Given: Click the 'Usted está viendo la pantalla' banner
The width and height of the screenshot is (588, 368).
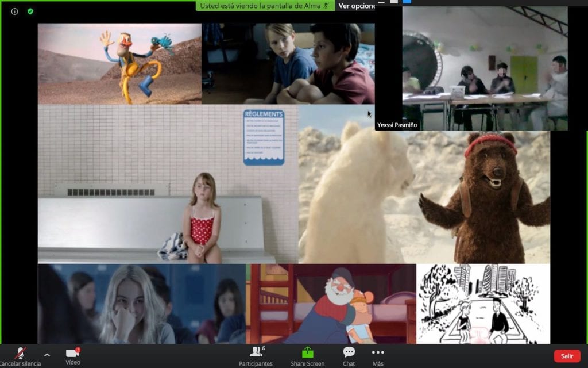Looking at the screenshot, I should click(x=265, y=6).
